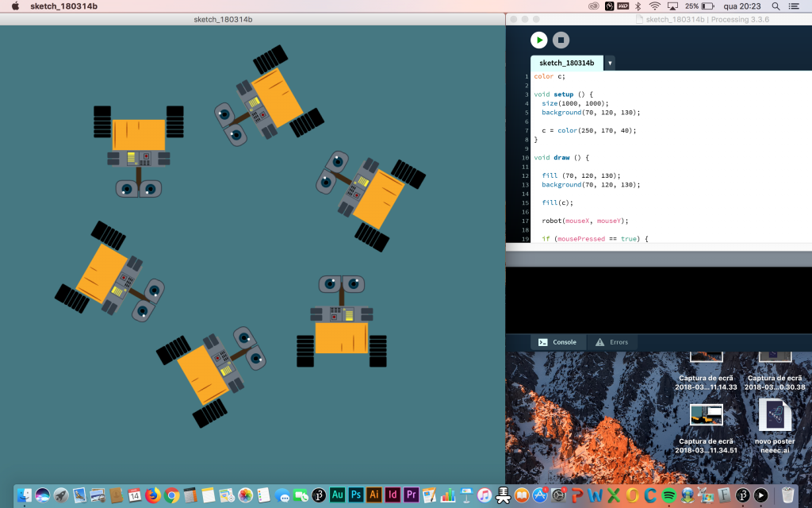Viewport: 812px width, 508px height.
Task: Open the Trash in the Dock
Action: 787,495
